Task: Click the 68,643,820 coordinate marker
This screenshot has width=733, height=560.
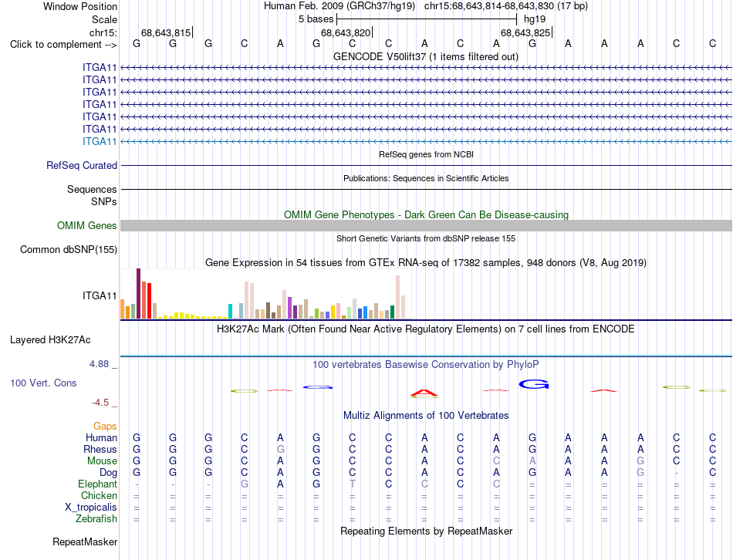Action: tap(346, 32)
